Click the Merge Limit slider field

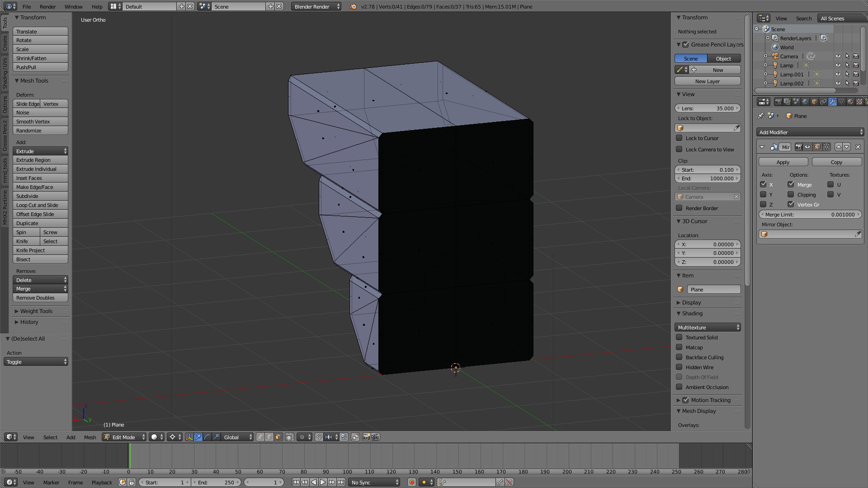click(810, 215)
